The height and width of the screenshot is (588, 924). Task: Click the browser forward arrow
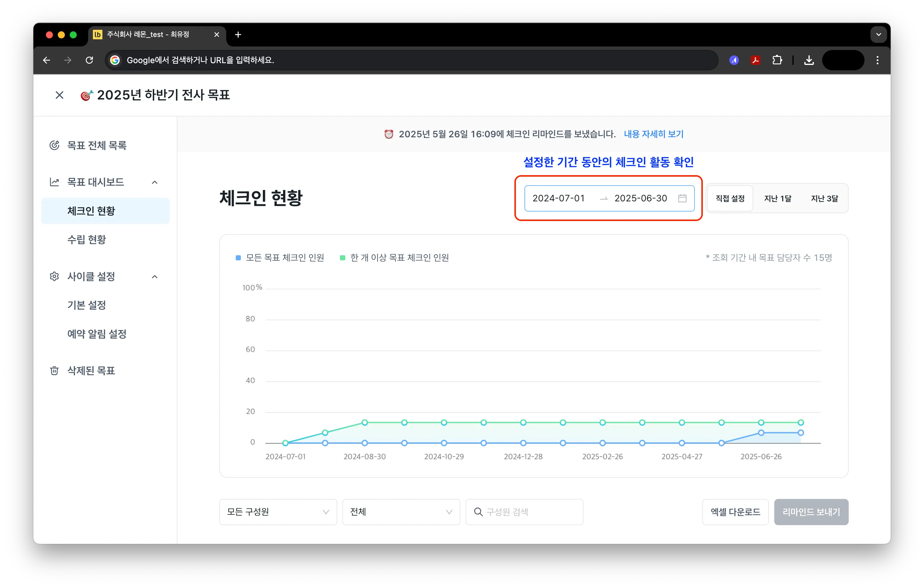(x=68, y=60)
